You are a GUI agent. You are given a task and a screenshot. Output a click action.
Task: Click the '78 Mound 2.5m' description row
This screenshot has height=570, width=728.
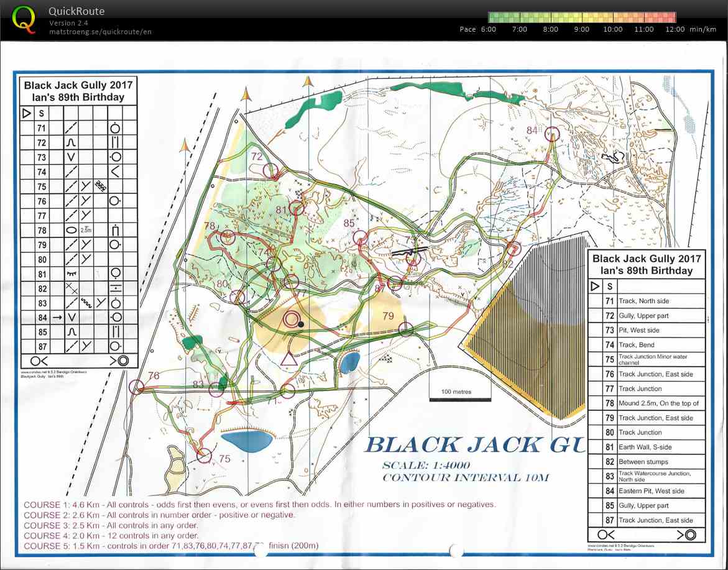[647, 403]
